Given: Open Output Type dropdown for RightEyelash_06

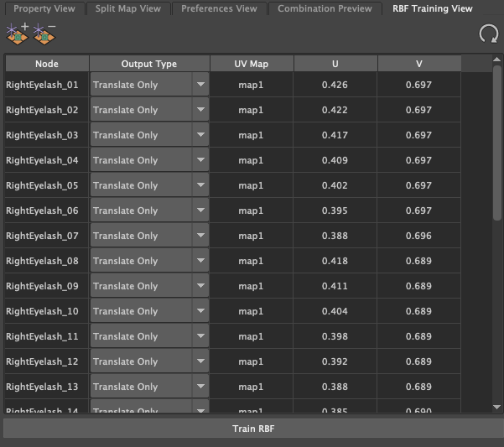Looking at the screenshot, I should (149, 211).
